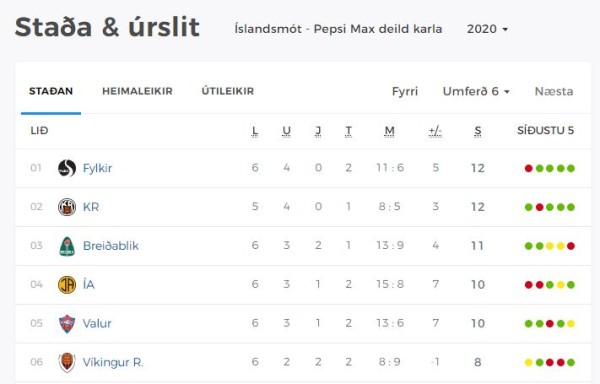Open the Breiðablik team link
600x384 pixels.
[111, 246]
